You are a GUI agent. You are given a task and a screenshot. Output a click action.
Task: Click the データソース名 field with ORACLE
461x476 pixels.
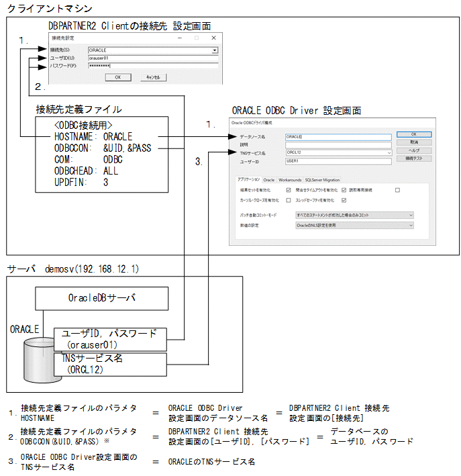(x=338, y=137)
